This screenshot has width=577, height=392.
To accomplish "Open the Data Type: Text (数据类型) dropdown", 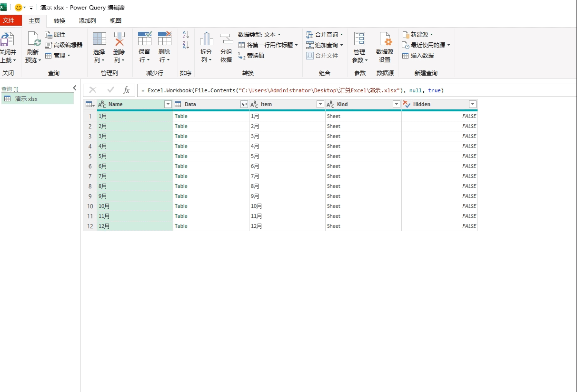I will coord(259,35).
